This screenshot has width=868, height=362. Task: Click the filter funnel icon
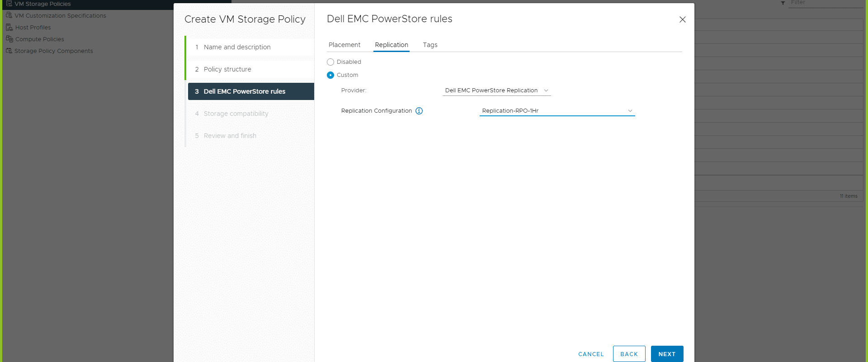[x=783, y=3]
